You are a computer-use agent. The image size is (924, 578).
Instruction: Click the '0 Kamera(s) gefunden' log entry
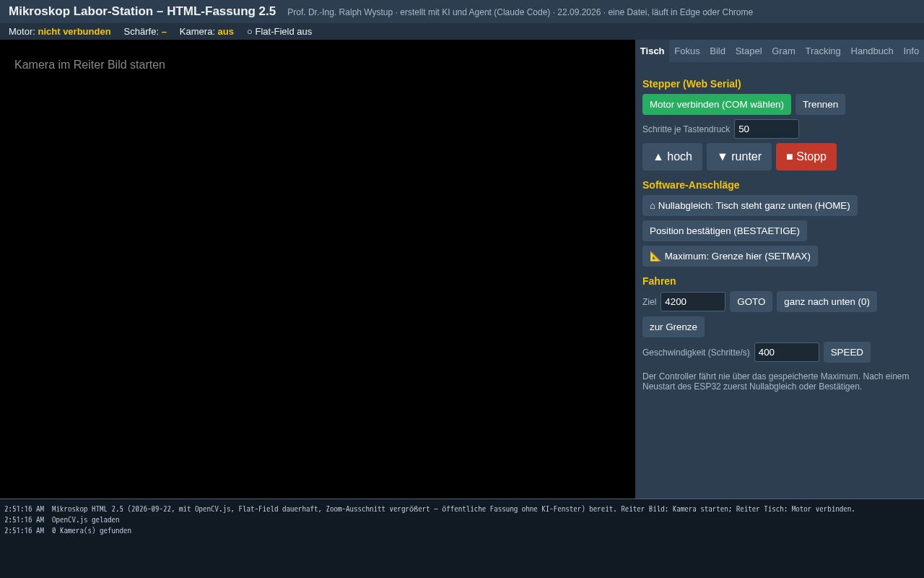[92, 530]
